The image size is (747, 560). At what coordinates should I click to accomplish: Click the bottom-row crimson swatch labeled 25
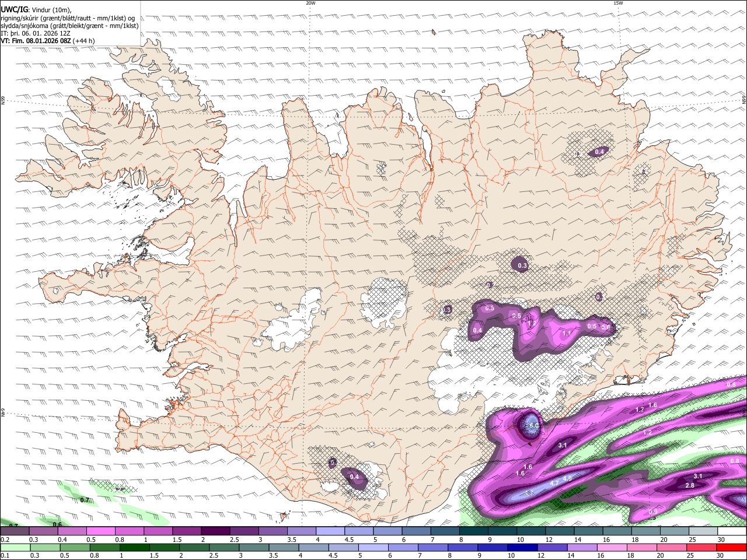coord(701,547)
